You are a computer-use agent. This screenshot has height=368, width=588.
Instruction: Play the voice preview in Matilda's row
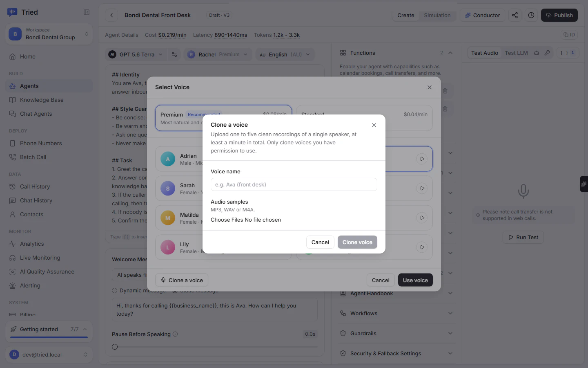[x=422, y=218]
